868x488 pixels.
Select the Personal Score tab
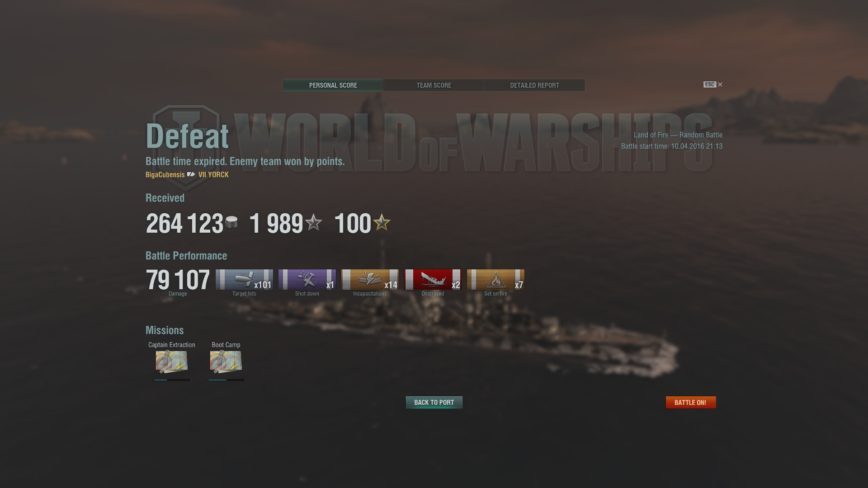click(x=333, y=85)
